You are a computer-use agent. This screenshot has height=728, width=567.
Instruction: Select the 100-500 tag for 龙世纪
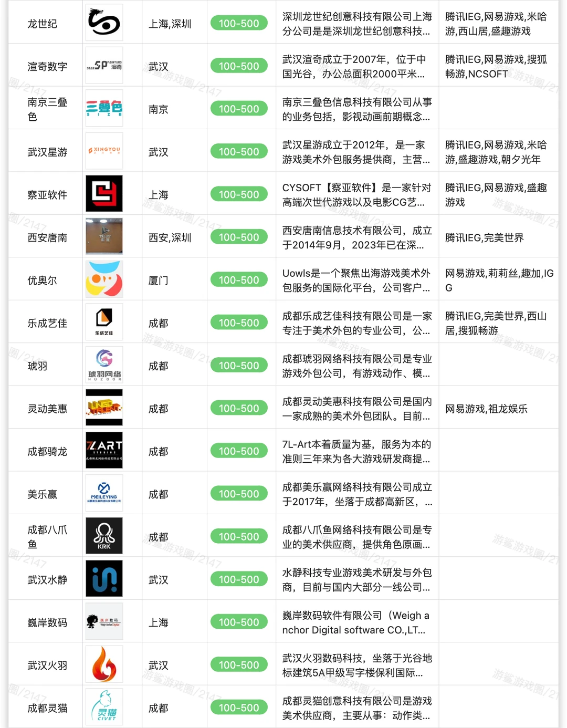pos(239,24)
